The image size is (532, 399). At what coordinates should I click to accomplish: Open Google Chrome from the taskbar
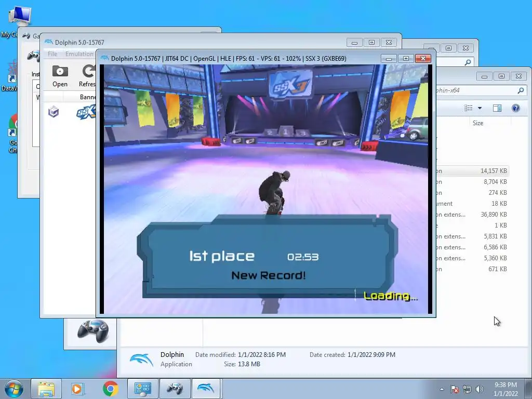[x=110, y=389]
